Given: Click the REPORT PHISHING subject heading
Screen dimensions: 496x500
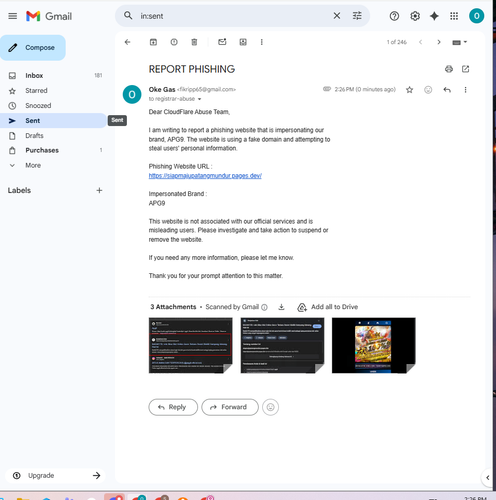Looking at the screenshot, I should 192,69.
